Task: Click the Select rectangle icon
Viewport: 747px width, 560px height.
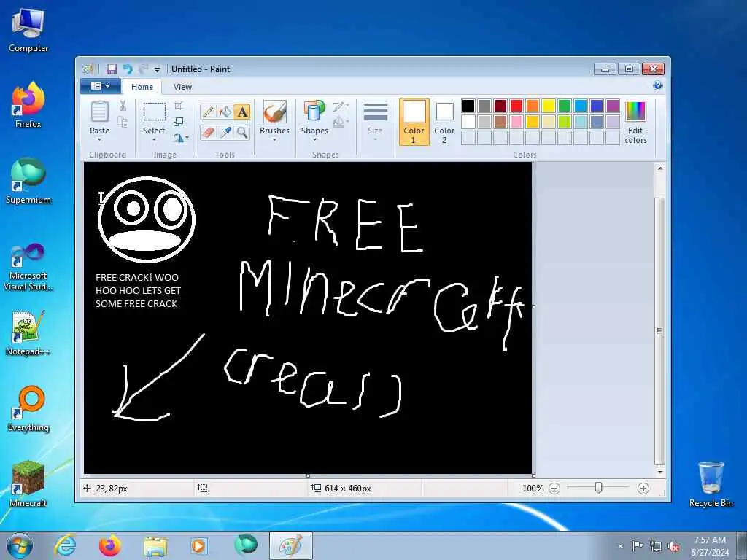Action: tap(155, 112)
